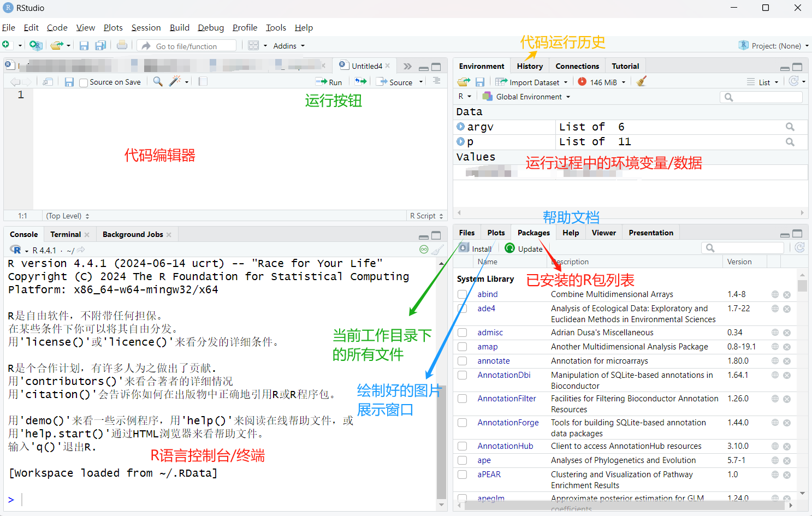
Task: Click the Packages search field
Action: coord(745,248)
